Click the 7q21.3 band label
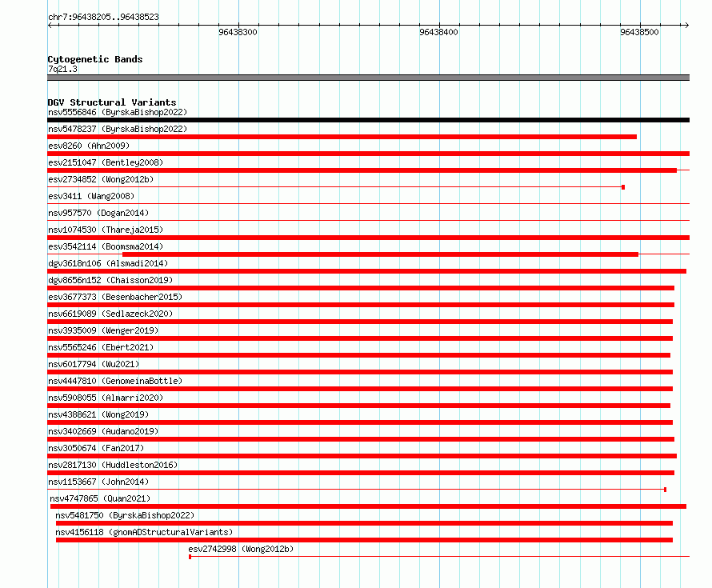Viewport: 712px width, 588px height. 62,69
